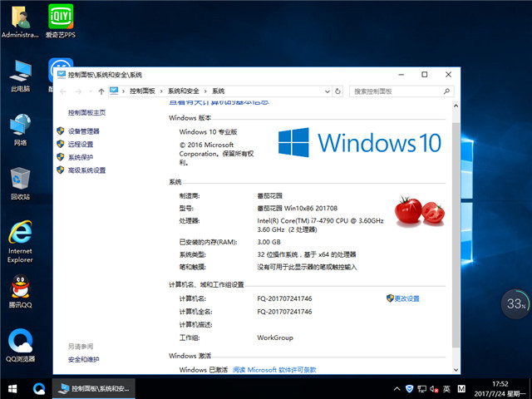Click QQ Browser icon in taskbar
The width and height of the screenshot is (532, 399).
[39, 389]
